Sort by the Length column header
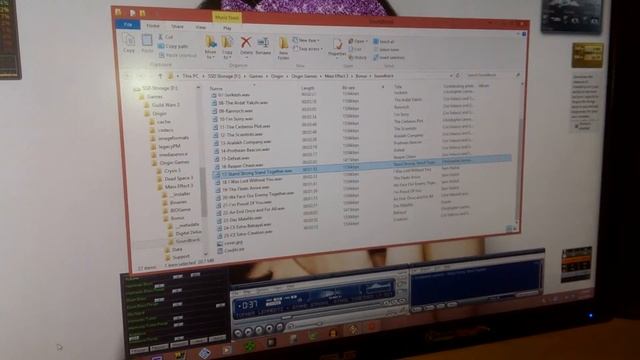The width and height of the screenshot is (640, 360). coord(308,88)
